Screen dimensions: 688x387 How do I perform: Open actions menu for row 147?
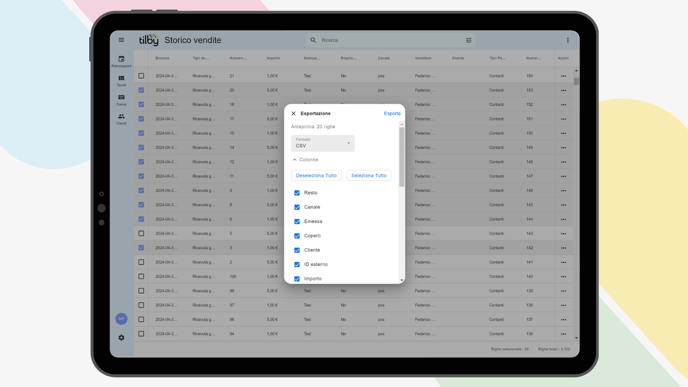coord(563,176)
